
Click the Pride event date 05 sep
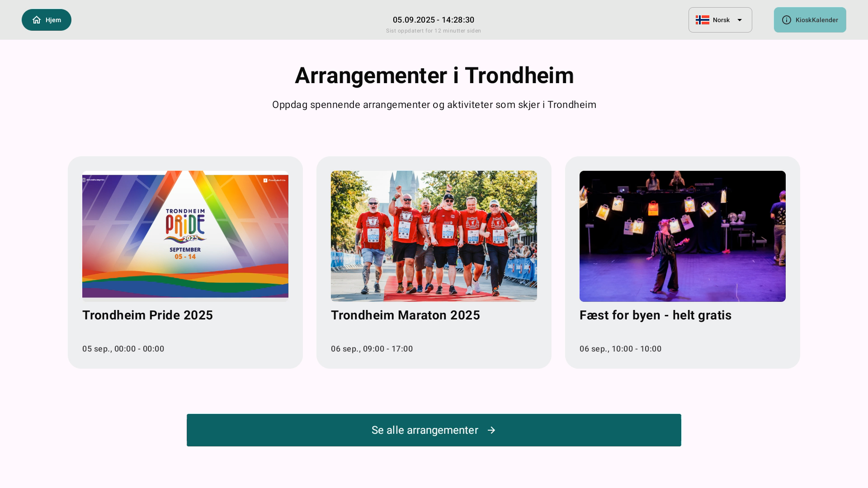96,349
